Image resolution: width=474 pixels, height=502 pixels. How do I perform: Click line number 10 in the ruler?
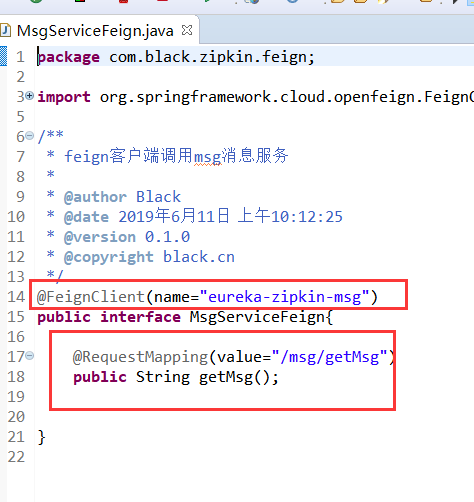(16, 217)
